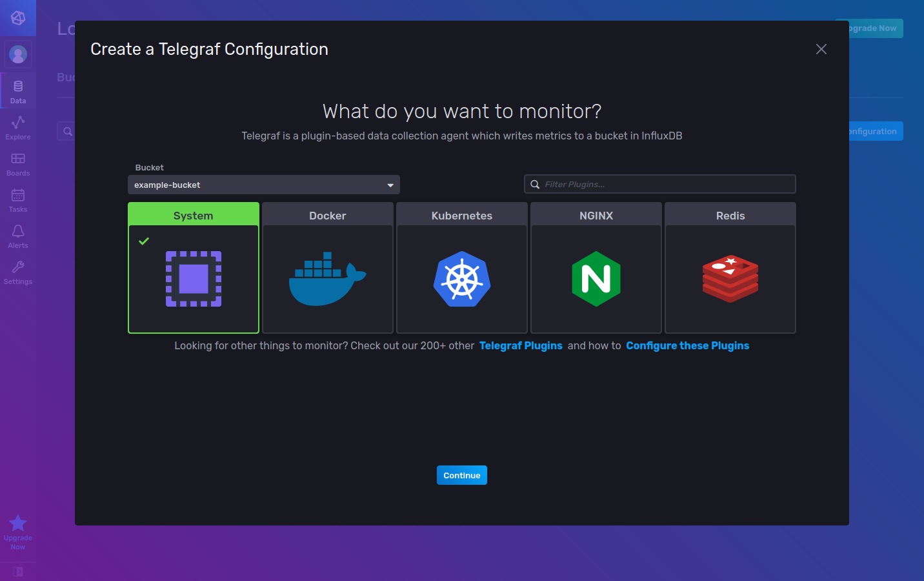924x581 pixels.
Task: Select the Explore icon in sidebar
Action: click(18, 127)
